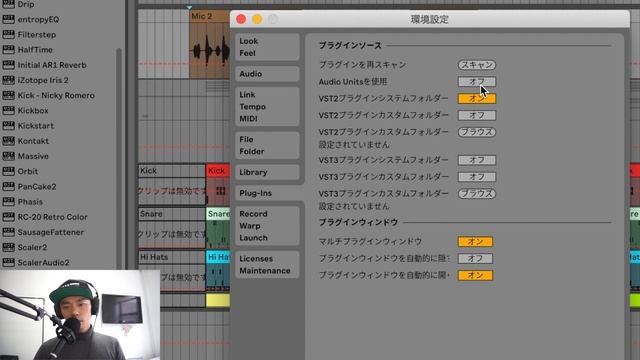The width and height of the screenshot is (640, 360).
Task: Click the plug-in icon beside iZotope Iris 2
Action: [x=8, y=80]
